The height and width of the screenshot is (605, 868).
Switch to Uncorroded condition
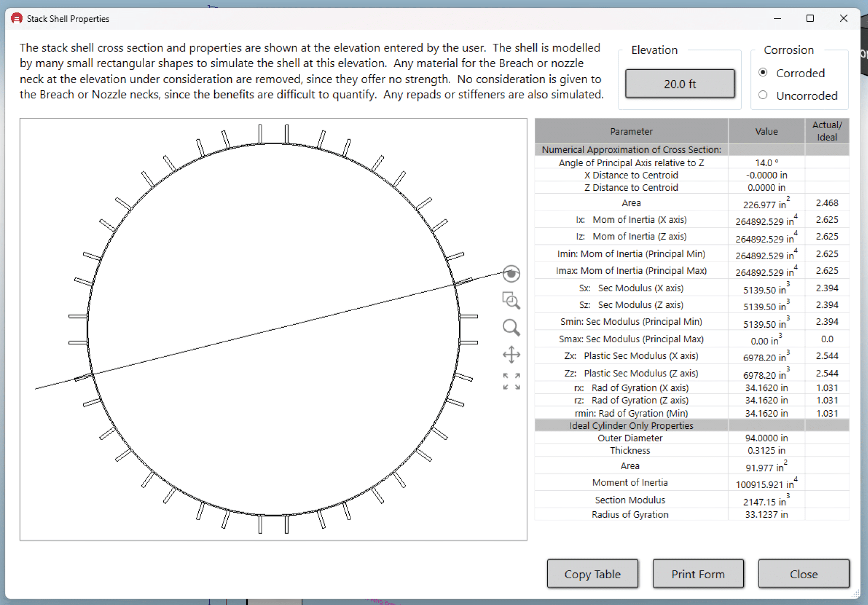coord(763,95)
